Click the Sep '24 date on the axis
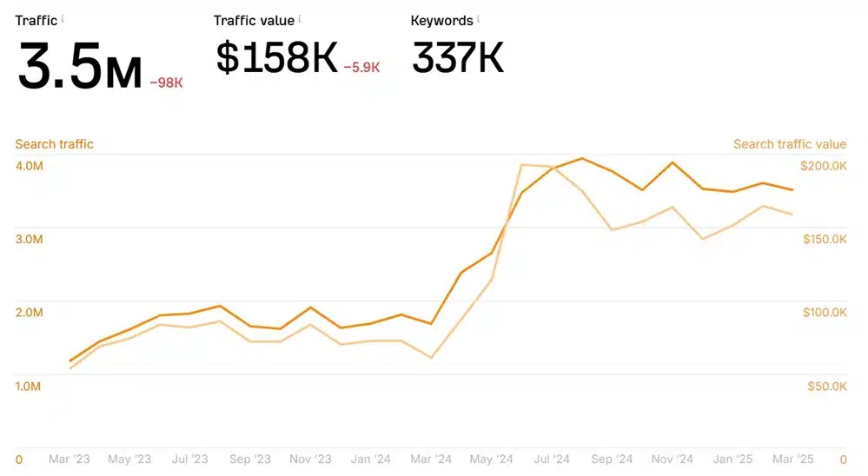The width and height of the screenshot is (868, 476). (611, 459)
